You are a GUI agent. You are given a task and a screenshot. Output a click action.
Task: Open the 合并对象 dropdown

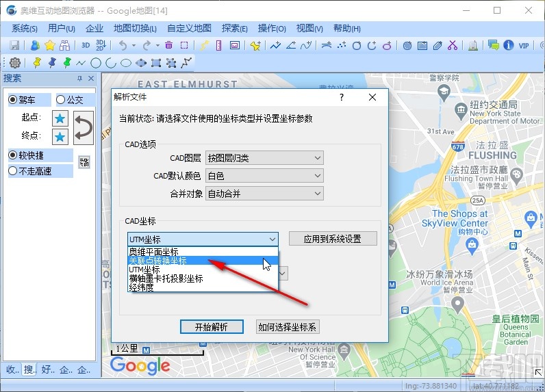(x=264, y=194)
